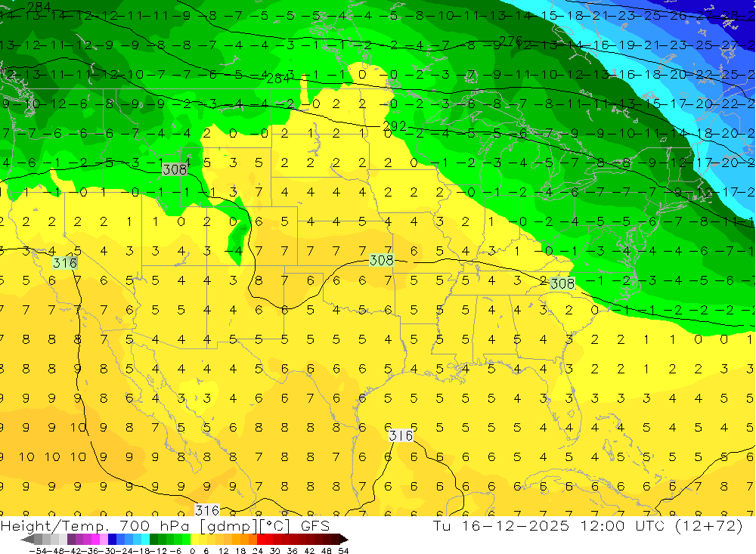This screenshot has height=554, width=756.
Task: Click the 284 contour label at the map's top-left corner
Action: 39,6
